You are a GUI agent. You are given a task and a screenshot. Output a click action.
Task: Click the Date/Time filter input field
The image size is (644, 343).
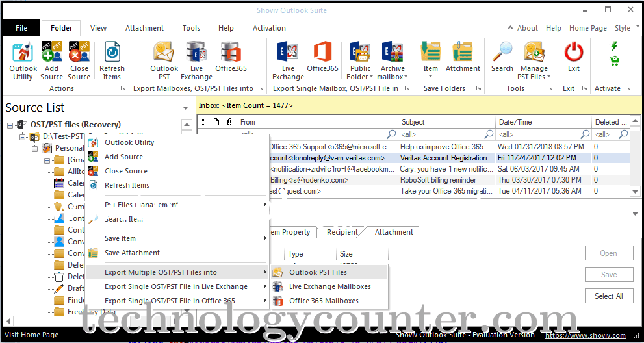click(543, 134)
